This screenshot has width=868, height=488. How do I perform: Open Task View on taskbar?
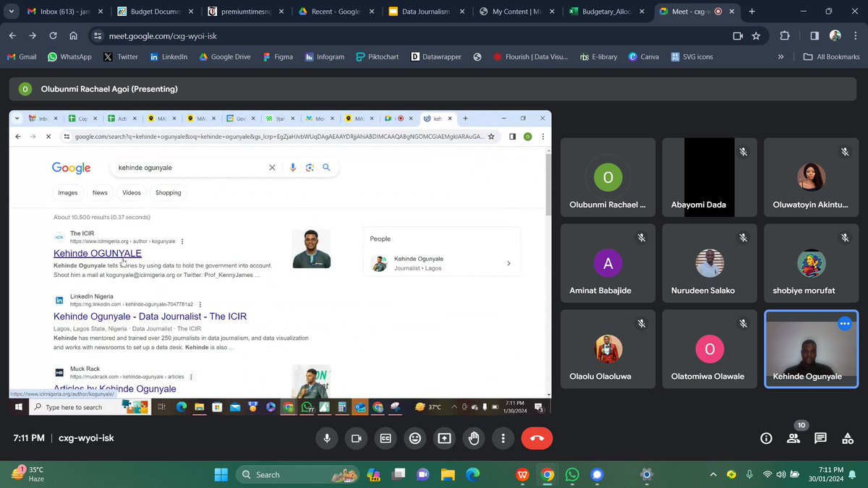(398, 474)
